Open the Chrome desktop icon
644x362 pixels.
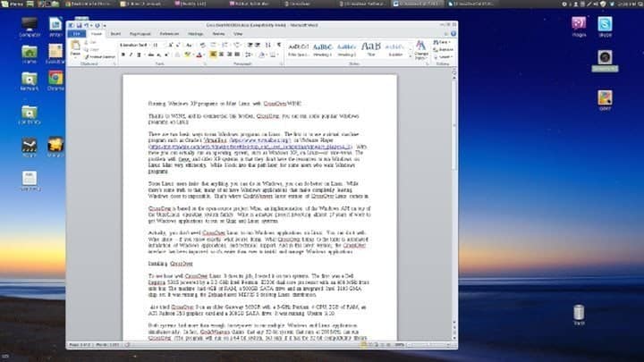pos(55,80)
